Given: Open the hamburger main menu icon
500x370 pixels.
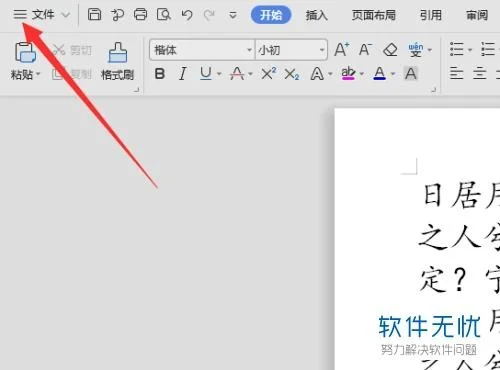Looking at the screenshot, I should [x=20, y=15].
